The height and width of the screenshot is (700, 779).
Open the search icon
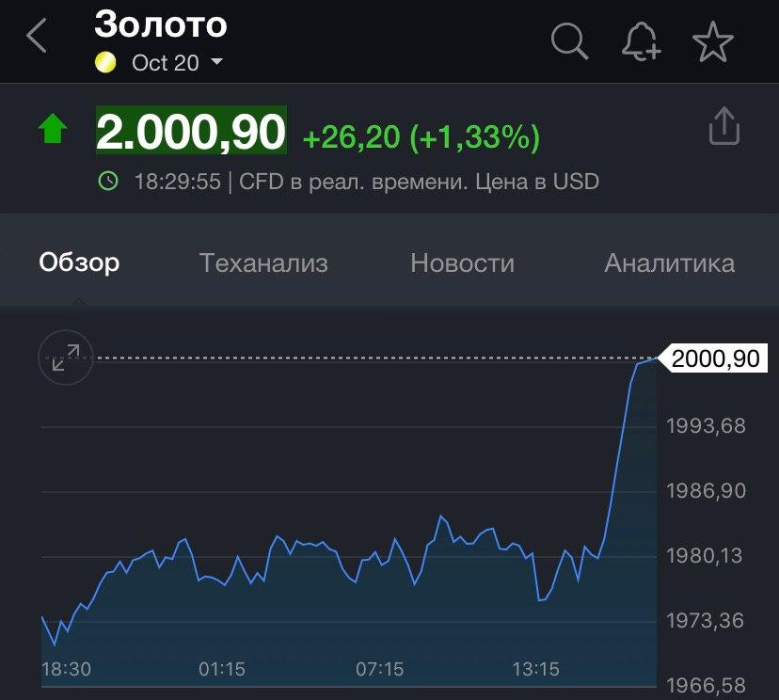(x=568, y=41)
